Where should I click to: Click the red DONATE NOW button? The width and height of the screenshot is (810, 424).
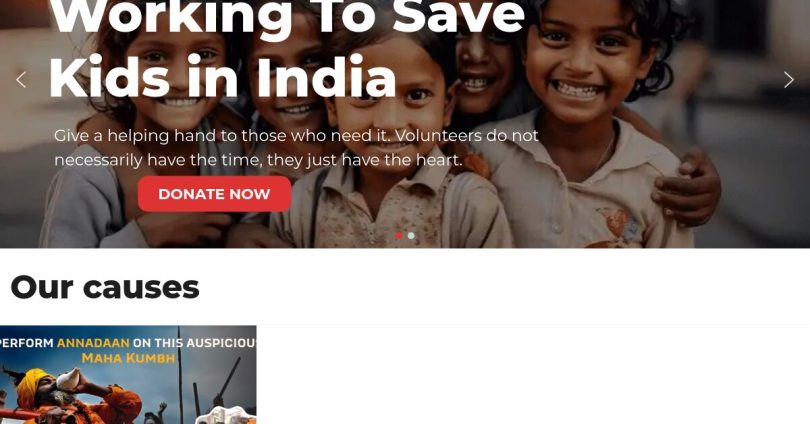[214, 194]
